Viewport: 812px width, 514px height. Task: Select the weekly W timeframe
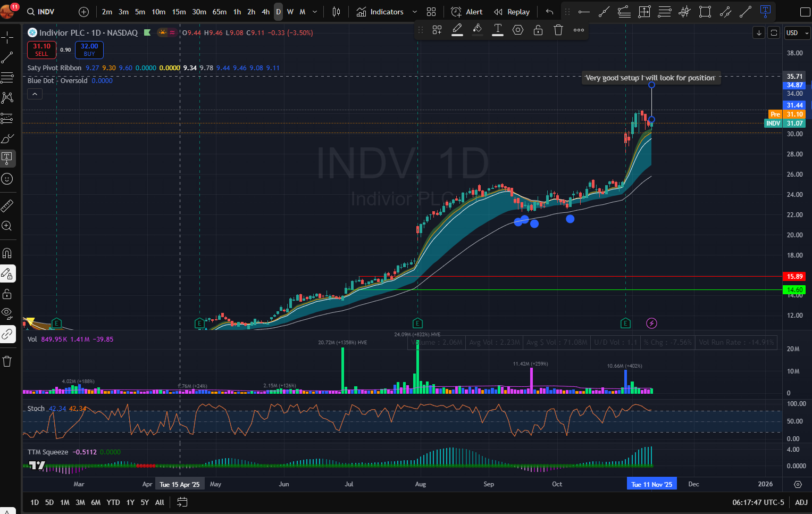point(290,12)
